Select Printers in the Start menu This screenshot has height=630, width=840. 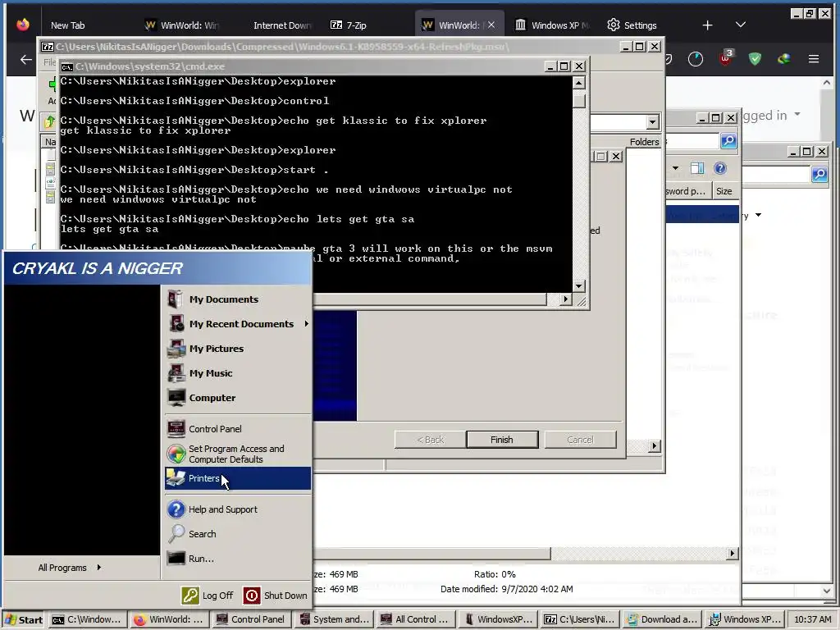tap(237, 478)
